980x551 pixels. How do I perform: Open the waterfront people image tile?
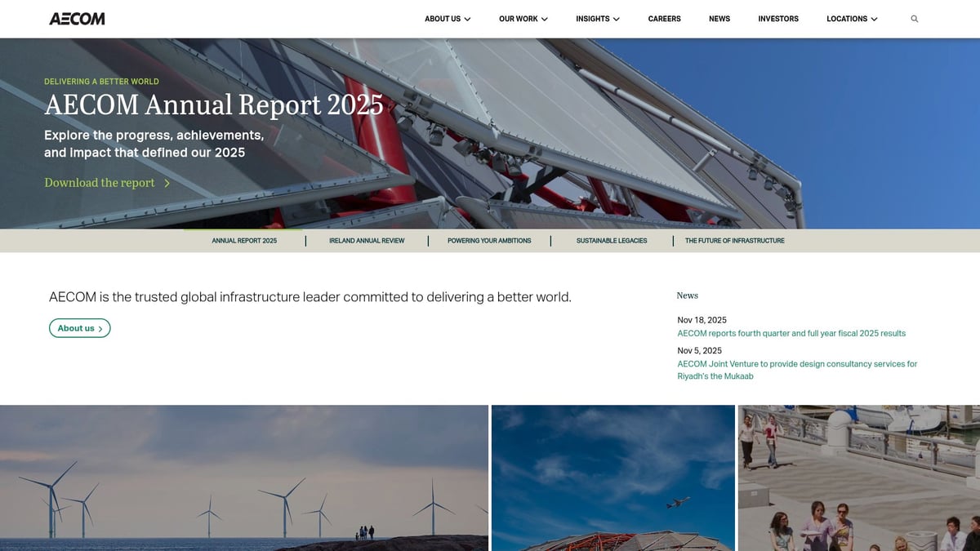(x=859, y=478)
